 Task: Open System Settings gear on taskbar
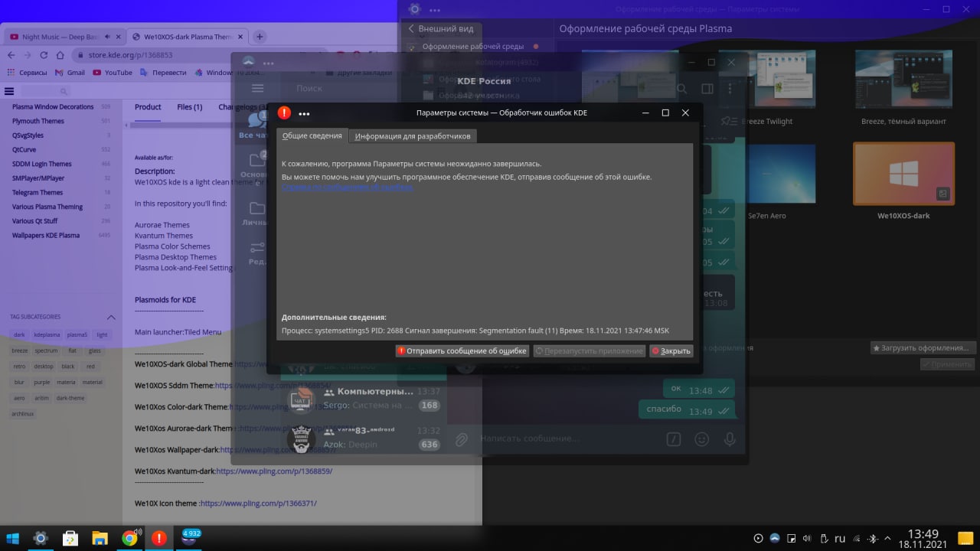pyautogui.click(x=41, y=538)
